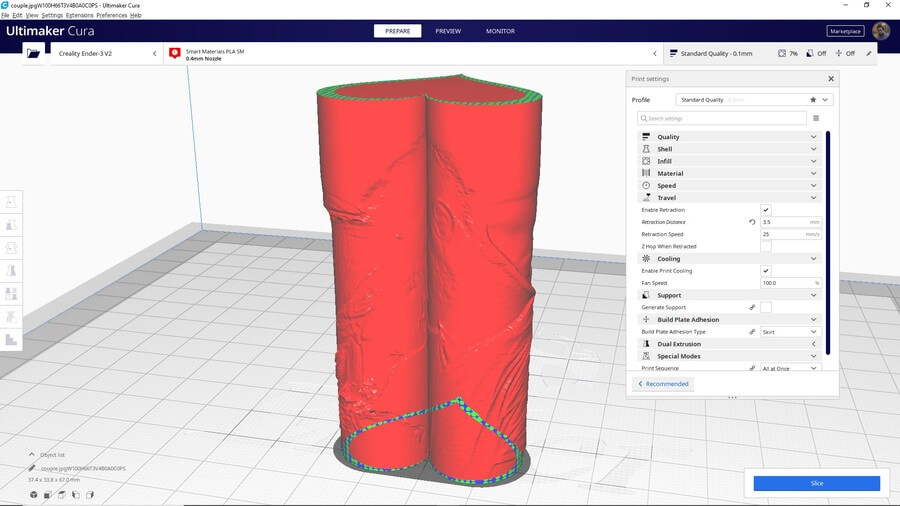Expand the Quality settings section

click(728, 137)
